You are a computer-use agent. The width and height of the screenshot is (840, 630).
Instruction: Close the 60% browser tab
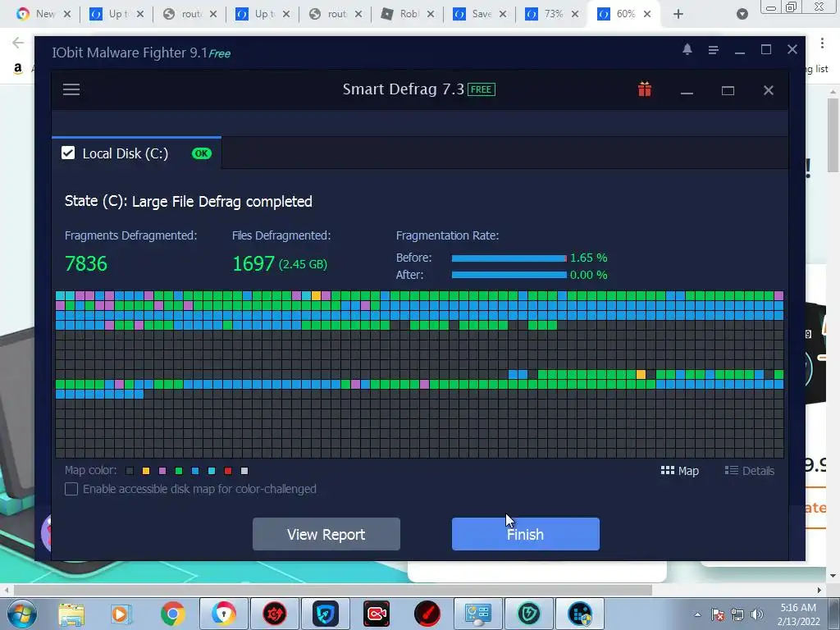tap(647, 14)
